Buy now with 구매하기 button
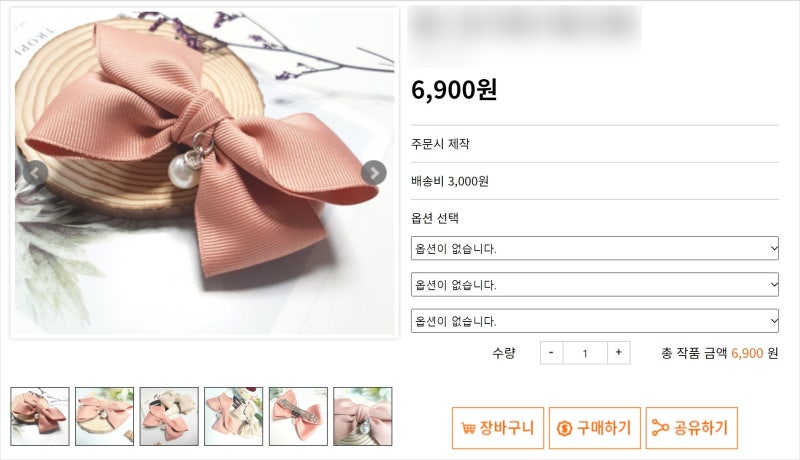The height and width of the screenshot is (460, 800). pyautogui.click(x=595, y=428)
